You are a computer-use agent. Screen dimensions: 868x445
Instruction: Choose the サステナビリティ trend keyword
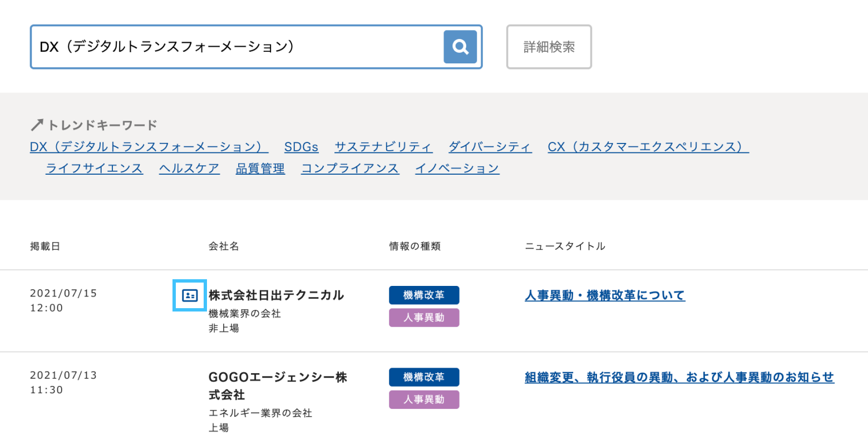tap(383, 147)
